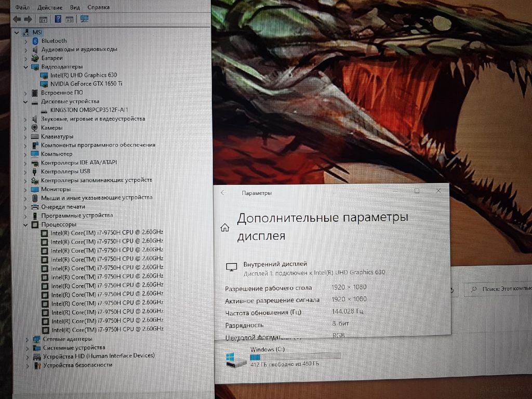Click the 412 ГБ свободно из 460 ГБ text
The width and height of the screenshot is (532, 399).
pyautogui.click(x=284, y=364)
